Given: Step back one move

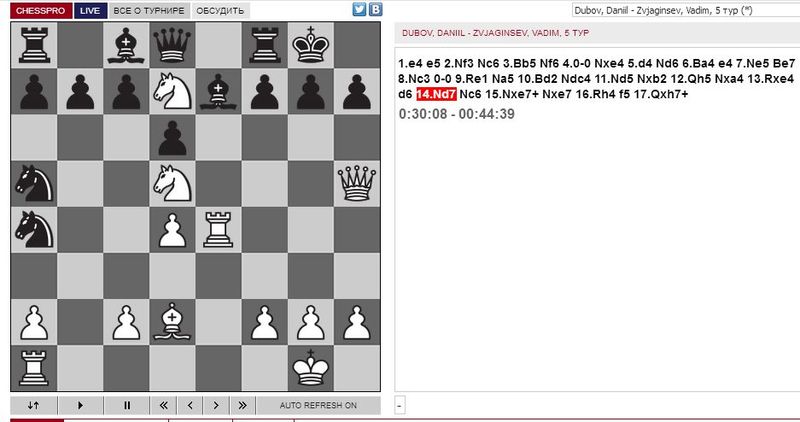Looking at the screenshot, I should coord(189,406).
